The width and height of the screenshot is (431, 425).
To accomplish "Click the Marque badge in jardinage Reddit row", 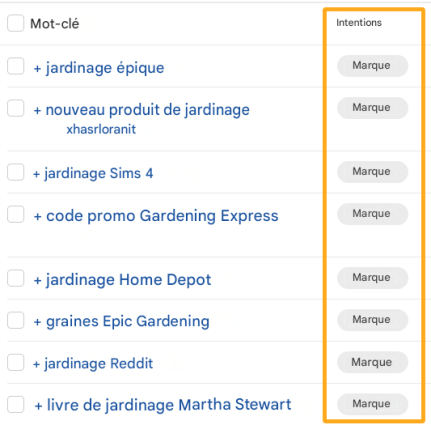I will [373, 362].
